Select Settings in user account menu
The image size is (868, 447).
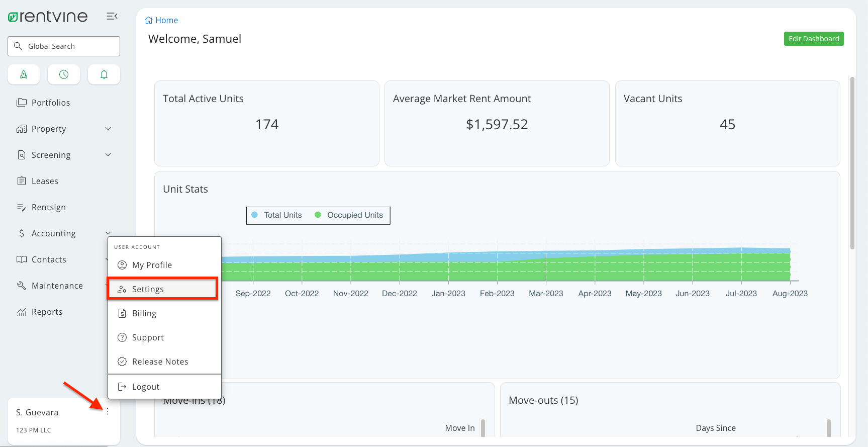point(148,289)
